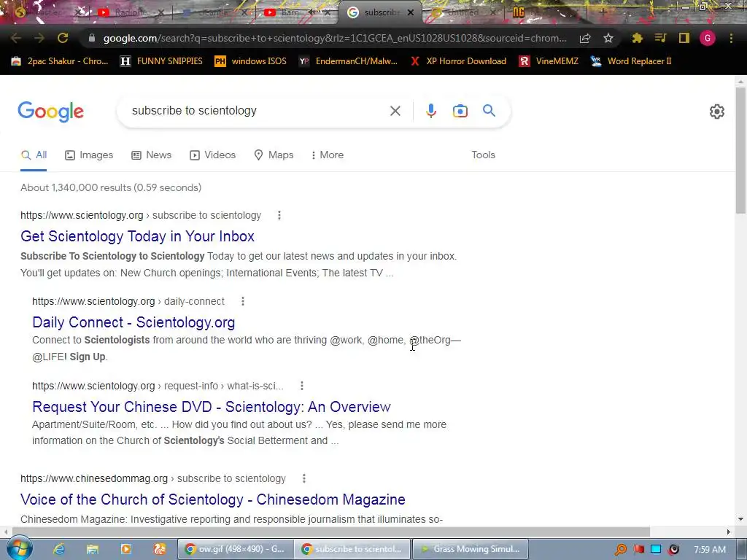The image size is (747, 560).
Task: Open the XP Horror Download bookmark
Action: 458,61
